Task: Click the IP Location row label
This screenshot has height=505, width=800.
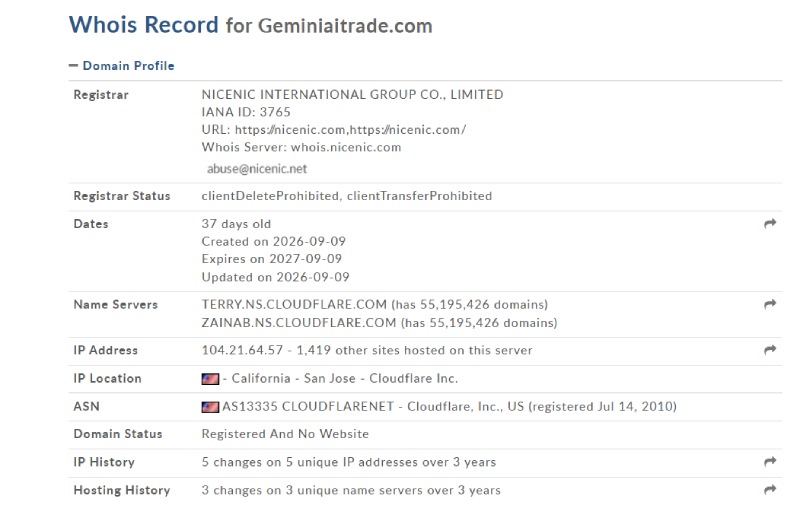Action: coord(108,378)
